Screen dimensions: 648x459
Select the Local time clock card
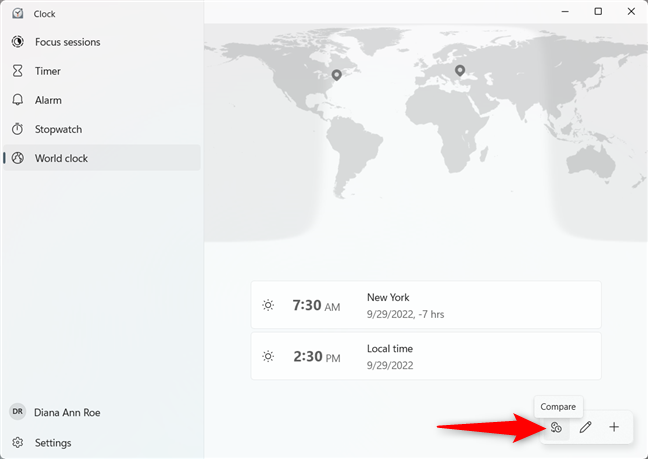pyautogui.click(x=426, y=356)
